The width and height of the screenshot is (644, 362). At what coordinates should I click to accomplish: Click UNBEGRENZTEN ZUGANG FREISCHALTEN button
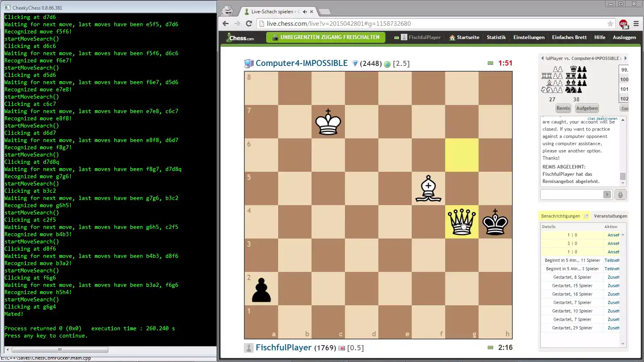point(326,37)
